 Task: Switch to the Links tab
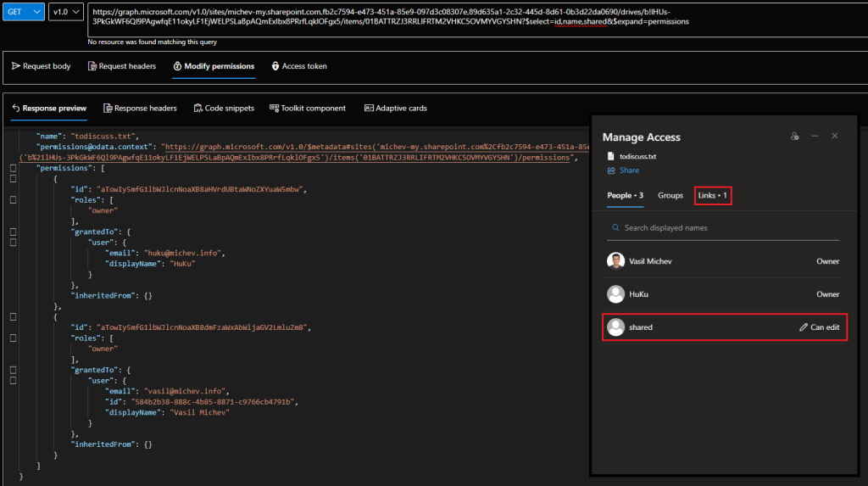[712, 196]
